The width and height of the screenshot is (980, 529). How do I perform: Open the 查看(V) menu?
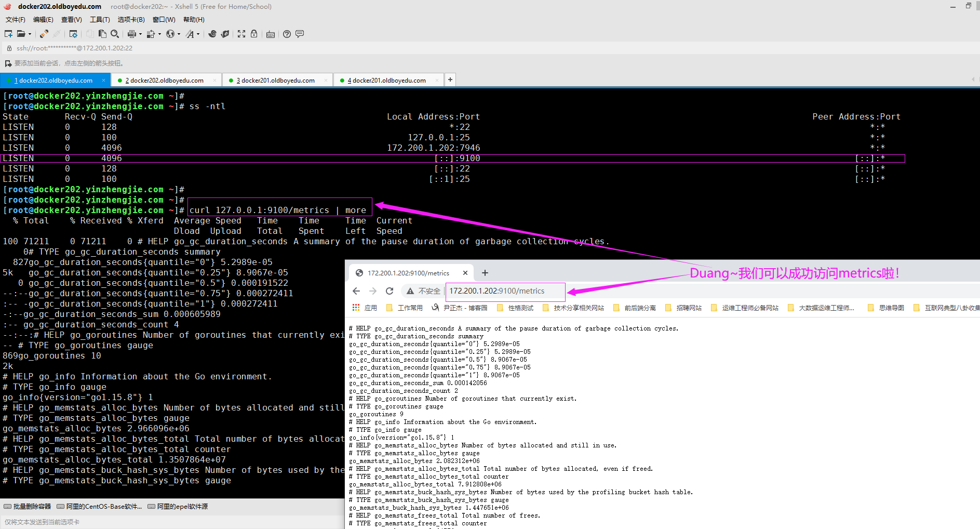(72, 20)
